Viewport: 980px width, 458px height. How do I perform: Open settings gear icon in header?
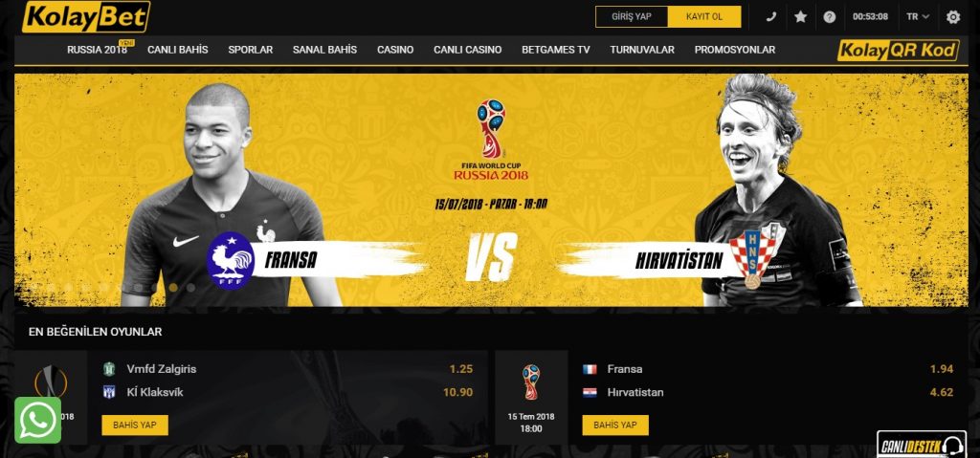pos(953,17)
